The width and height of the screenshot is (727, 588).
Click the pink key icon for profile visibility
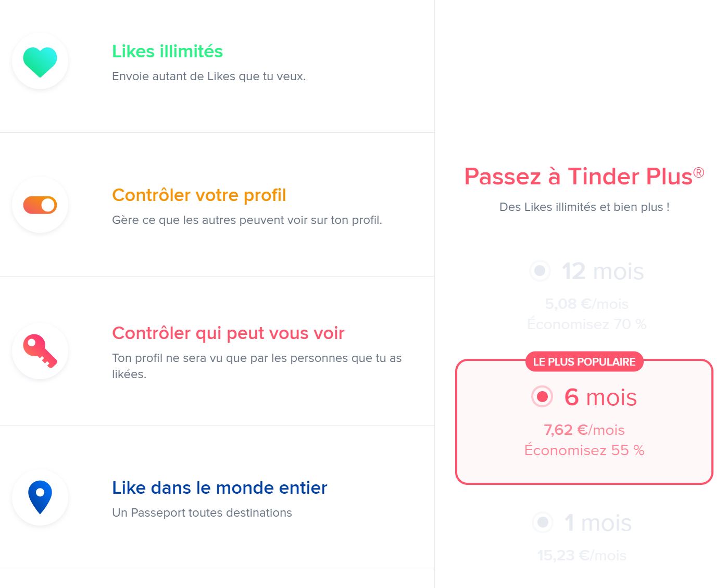40,350
